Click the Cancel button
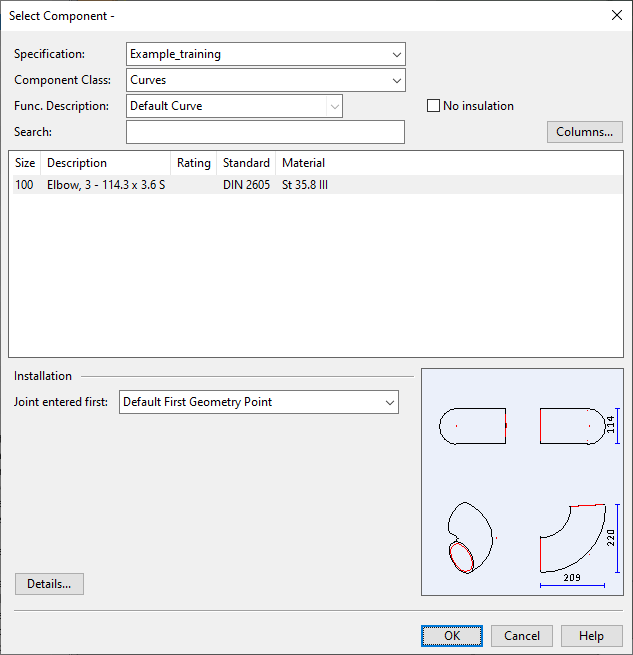 (x=522, y=636)
